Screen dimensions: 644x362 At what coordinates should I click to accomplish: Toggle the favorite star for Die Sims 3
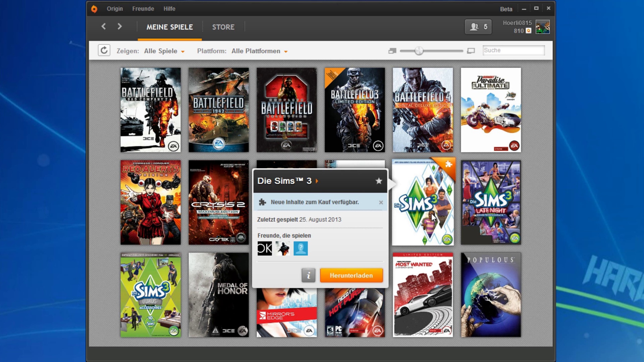pyautogui.click(x=379, y=181)
